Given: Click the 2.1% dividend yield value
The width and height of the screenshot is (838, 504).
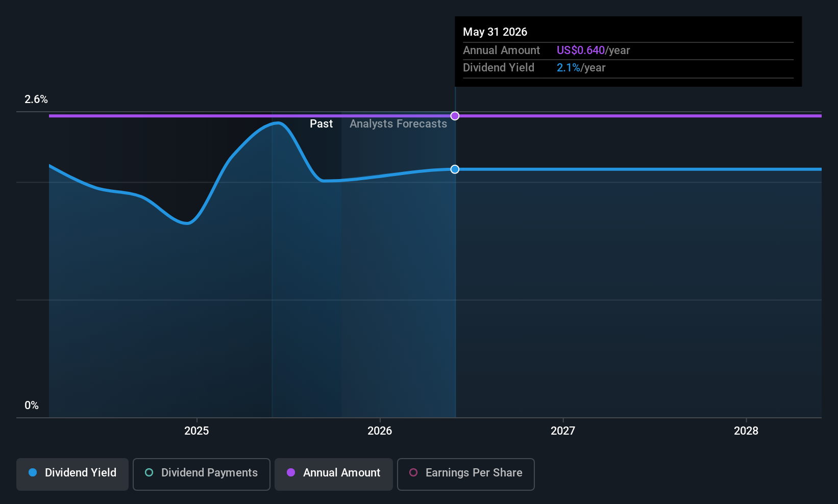Looking at the screenshot, I should (x=569, y=68).
